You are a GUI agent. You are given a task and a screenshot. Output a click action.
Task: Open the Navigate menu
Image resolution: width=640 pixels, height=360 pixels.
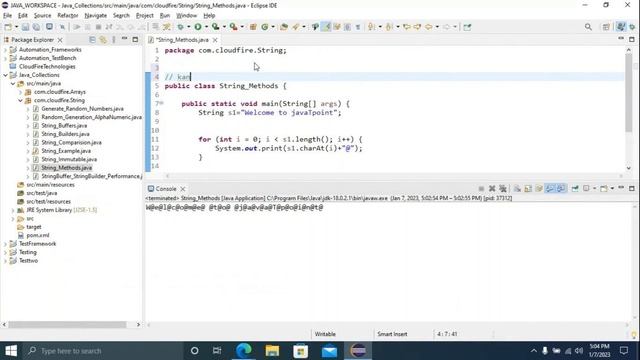pos(96,16)
